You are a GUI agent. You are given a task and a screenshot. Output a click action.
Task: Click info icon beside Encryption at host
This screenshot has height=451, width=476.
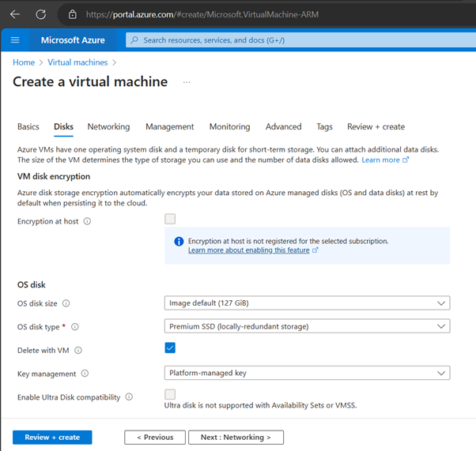click(x=87, y=222)
